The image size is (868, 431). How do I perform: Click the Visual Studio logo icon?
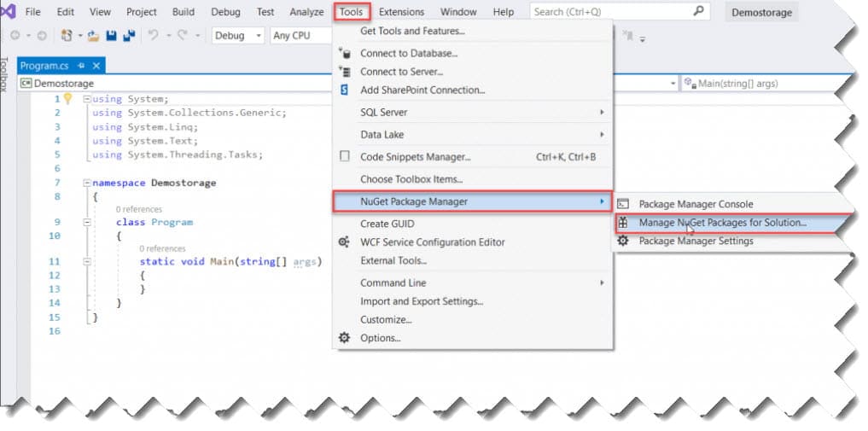[x=8, y=12]
